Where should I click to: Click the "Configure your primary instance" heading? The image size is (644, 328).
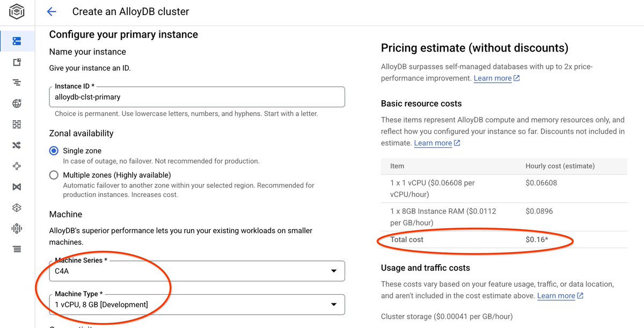[x=123, y=34]
